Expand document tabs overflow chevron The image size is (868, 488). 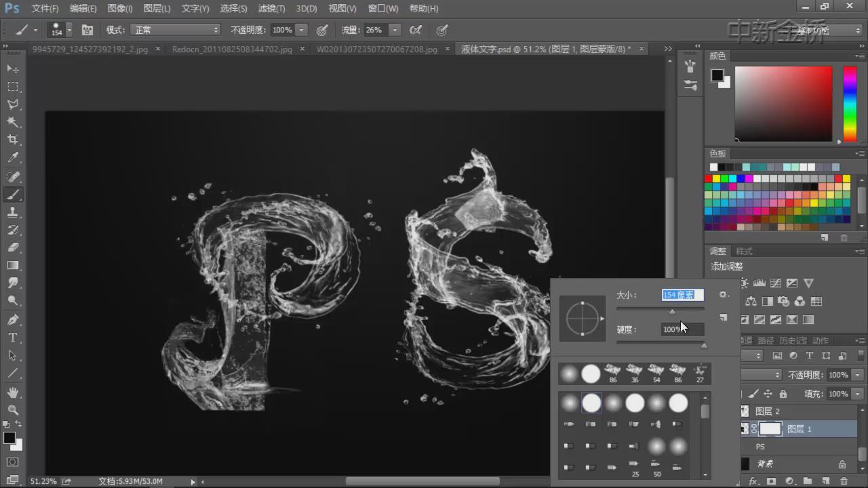click(x=668, y=49)
